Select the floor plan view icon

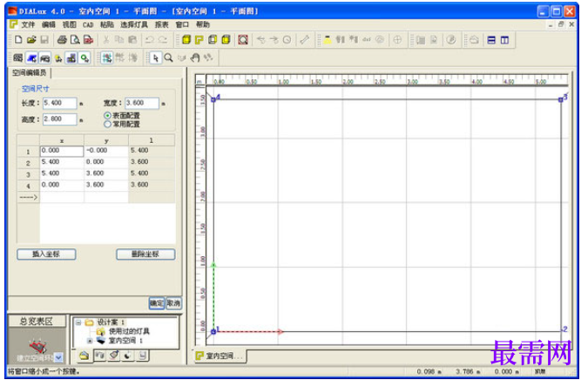(x=199, y=39)
